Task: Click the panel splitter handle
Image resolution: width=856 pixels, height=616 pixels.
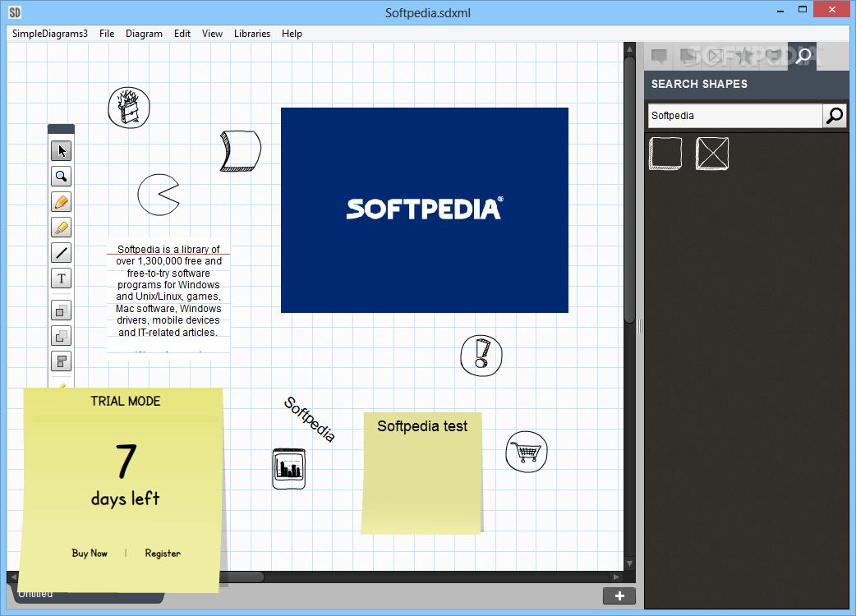Action: (x=640, y=326)
